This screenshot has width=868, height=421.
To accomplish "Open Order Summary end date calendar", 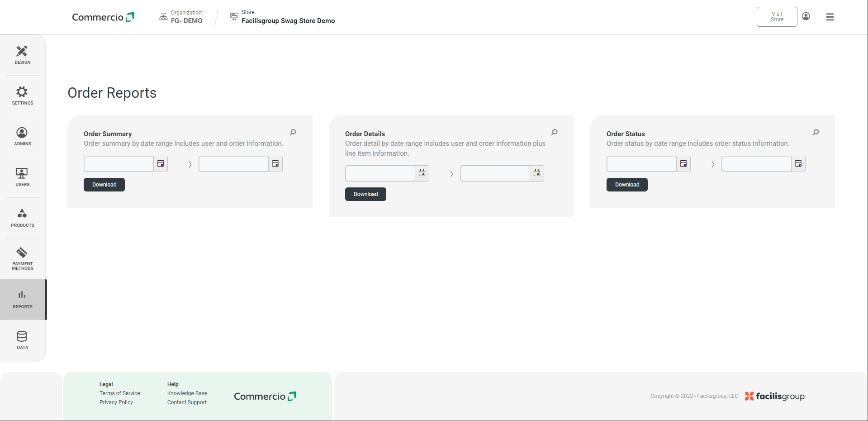I will [275, 164].
